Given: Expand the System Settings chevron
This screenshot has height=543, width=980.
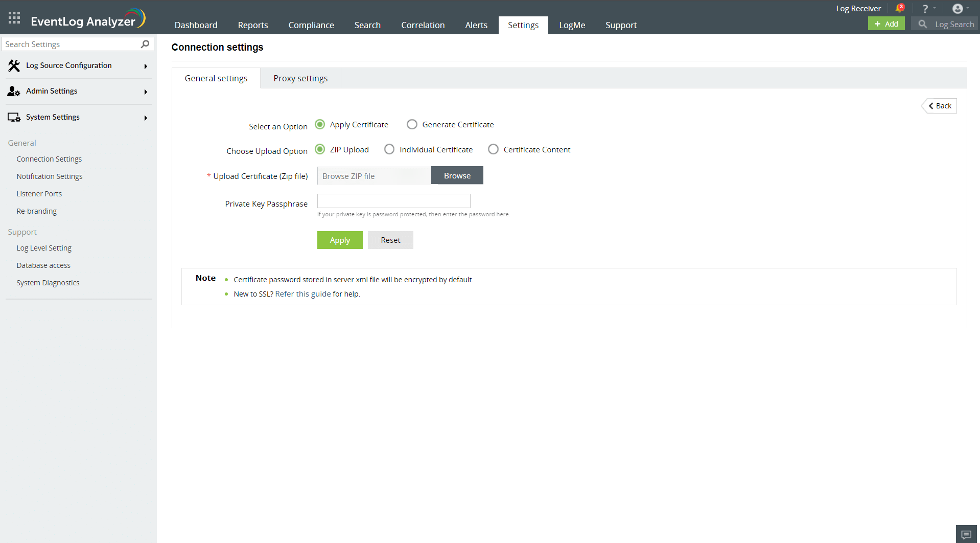Looking at the screenshot, I should click(146, 117).
